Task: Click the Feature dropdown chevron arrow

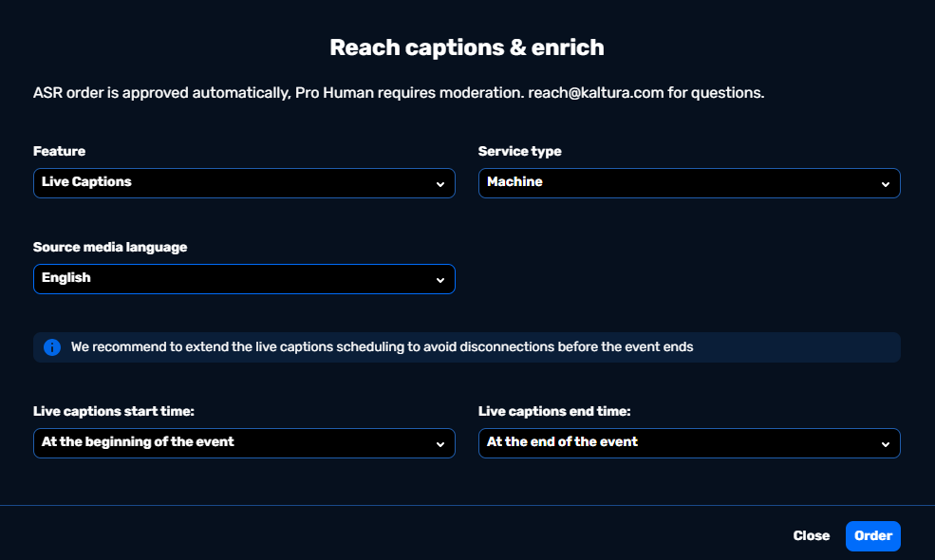Action: coord(440,184)
